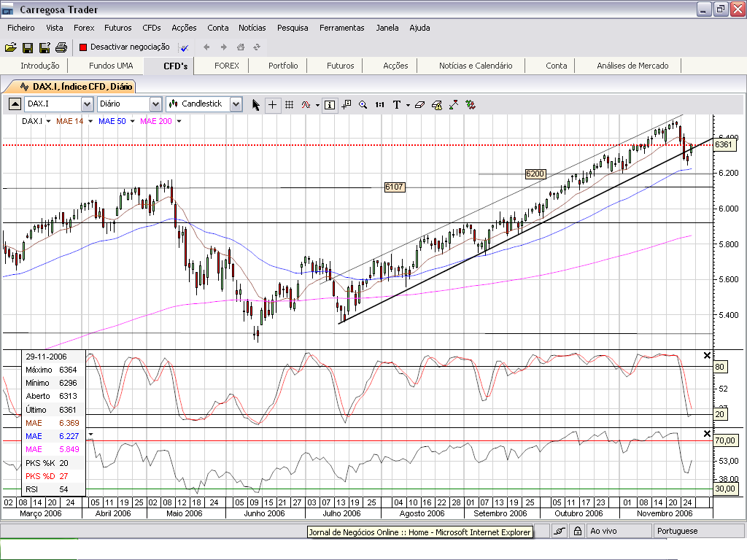
Task: Toggle the data info window icon
Action: pyautogui.click(x=330, y=105)
